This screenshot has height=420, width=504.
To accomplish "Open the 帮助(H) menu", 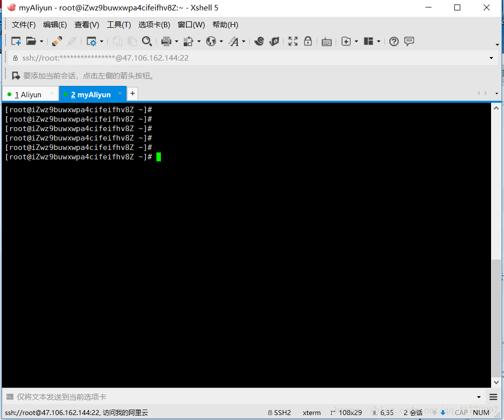I will click(225, 25).
